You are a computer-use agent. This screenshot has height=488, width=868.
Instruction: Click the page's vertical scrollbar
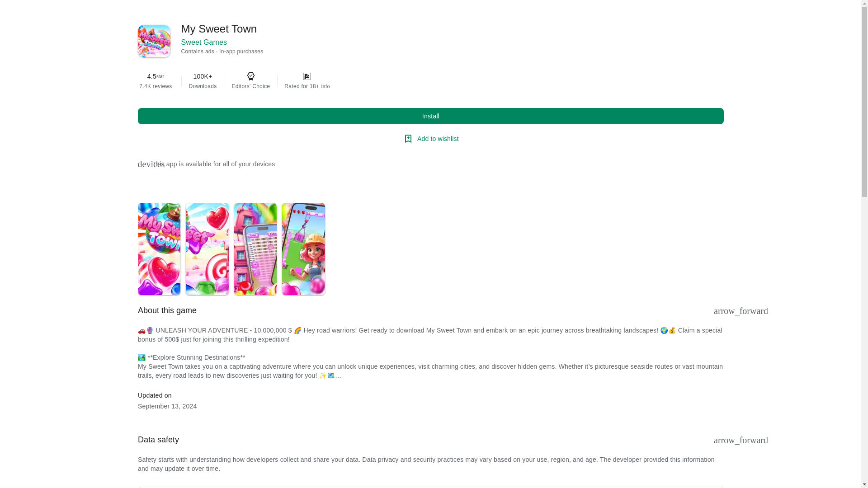(865, 244)
